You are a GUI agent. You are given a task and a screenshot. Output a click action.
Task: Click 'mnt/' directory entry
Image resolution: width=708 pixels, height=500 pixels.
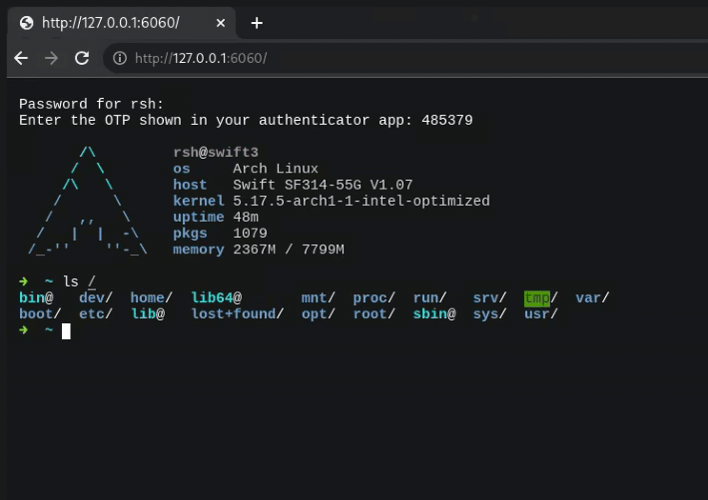click(318, 298)
